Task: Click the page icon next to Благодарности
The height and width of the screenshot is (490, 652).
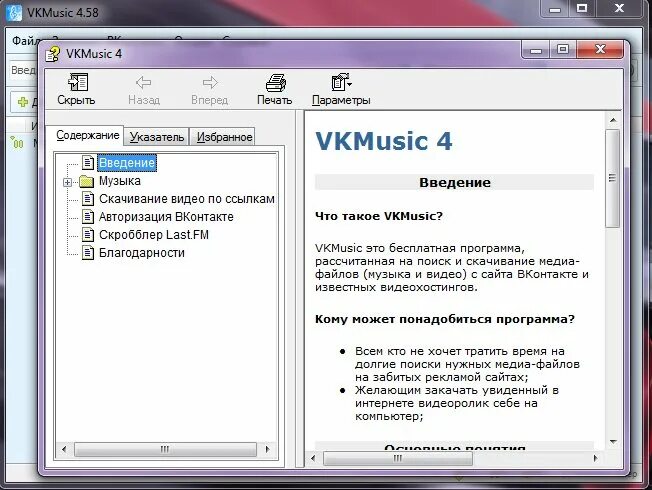Action: tap(88, 252)
